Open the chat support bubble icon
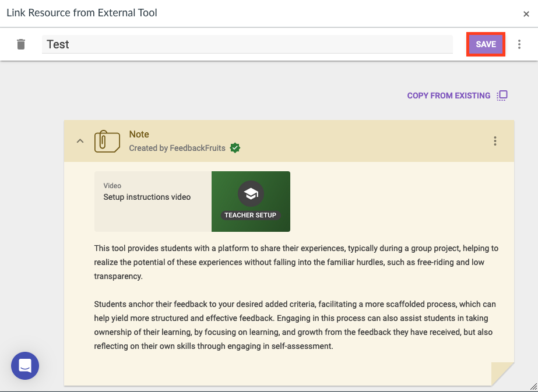This screenshot has width=538, height=392. tap(25, 366)
